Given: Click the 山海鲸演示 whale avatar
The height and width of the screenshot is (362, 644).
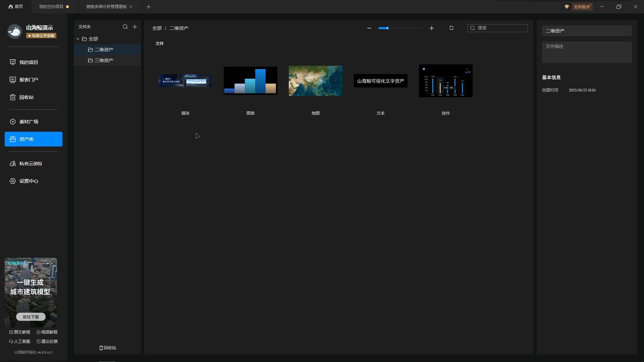Looking at the screenshot, I should 15,32.
